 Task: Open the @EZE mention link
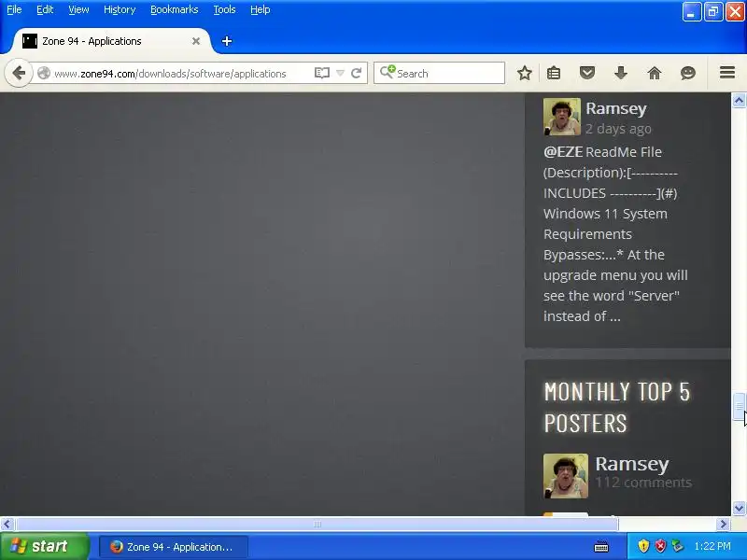(563, 152)
